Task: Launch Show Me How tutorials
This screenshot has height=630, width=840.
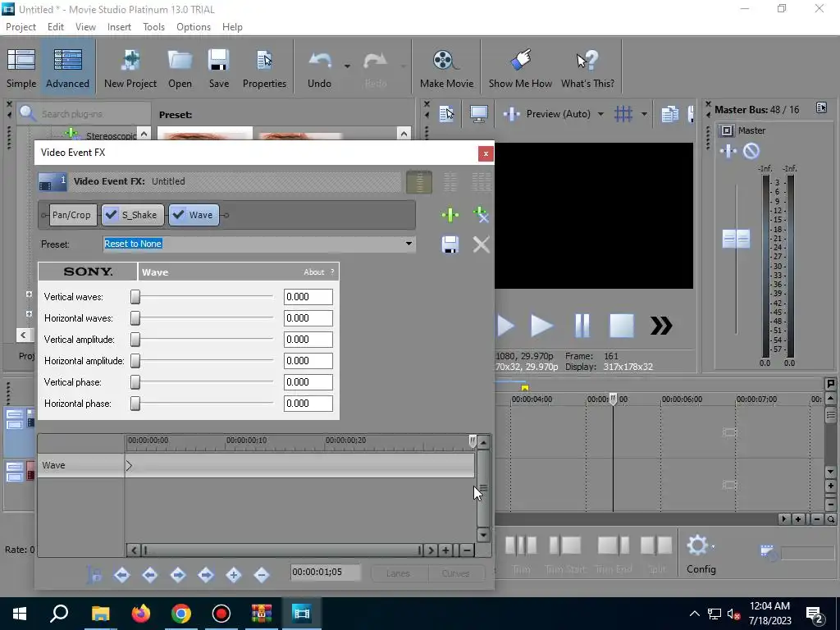Action: pos(520,69)
